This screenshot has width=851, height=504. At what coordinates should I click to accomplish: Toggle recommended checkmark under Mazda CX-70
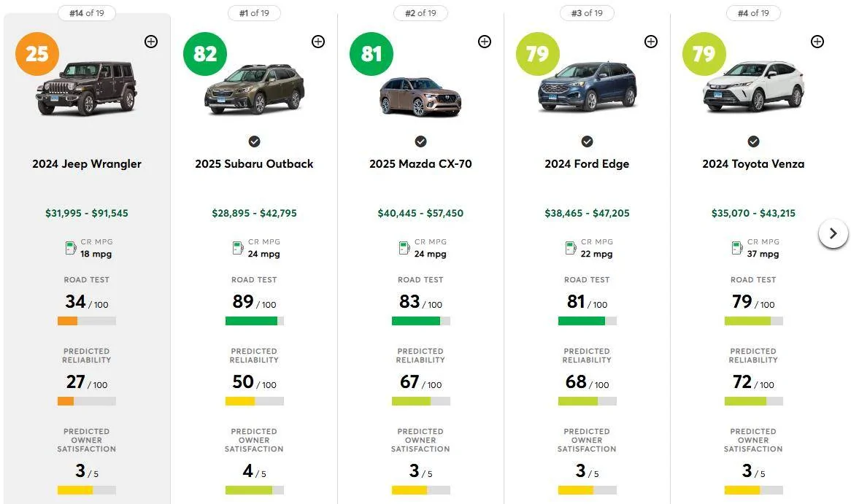[420, 141]
